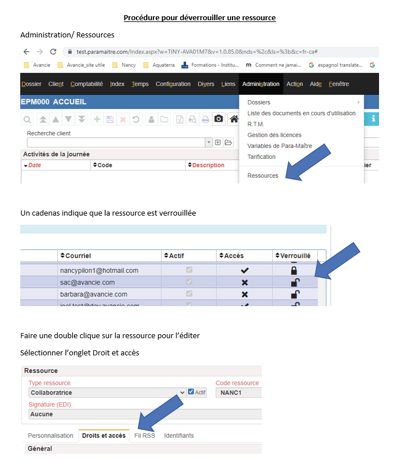Click browser back arrow
The height and width of the screenshot is (461, 397).
[27, 52]
